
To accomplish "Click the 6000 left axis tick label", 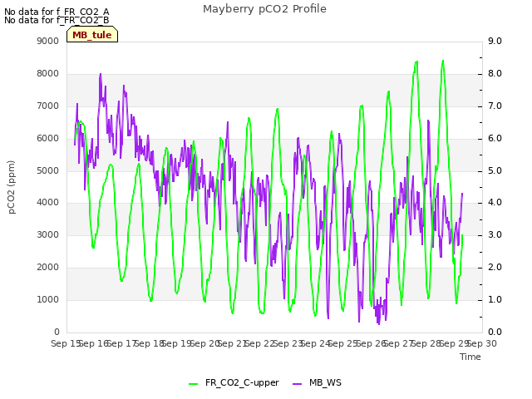I will point(48,139).
